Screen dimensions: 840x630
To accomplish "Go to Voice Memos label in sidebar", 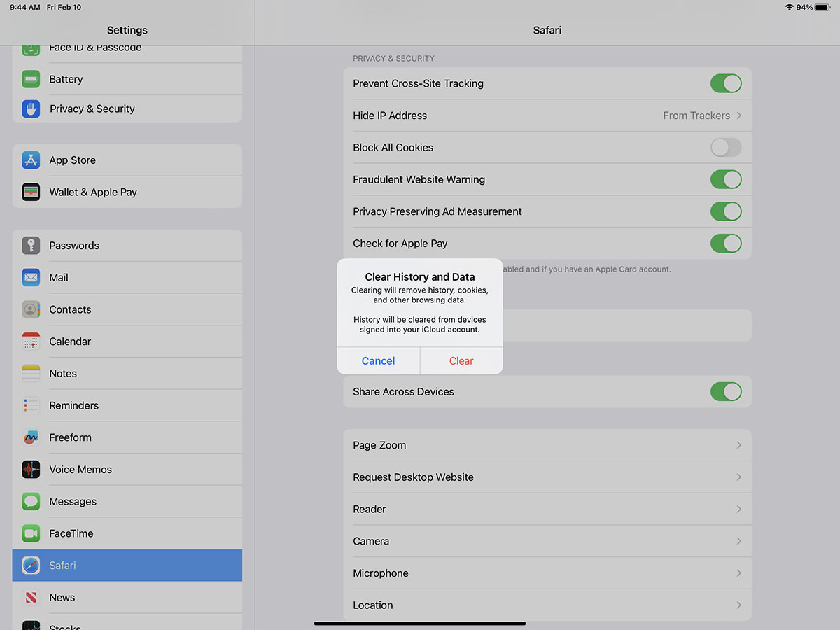I will (x=80, y=470).
